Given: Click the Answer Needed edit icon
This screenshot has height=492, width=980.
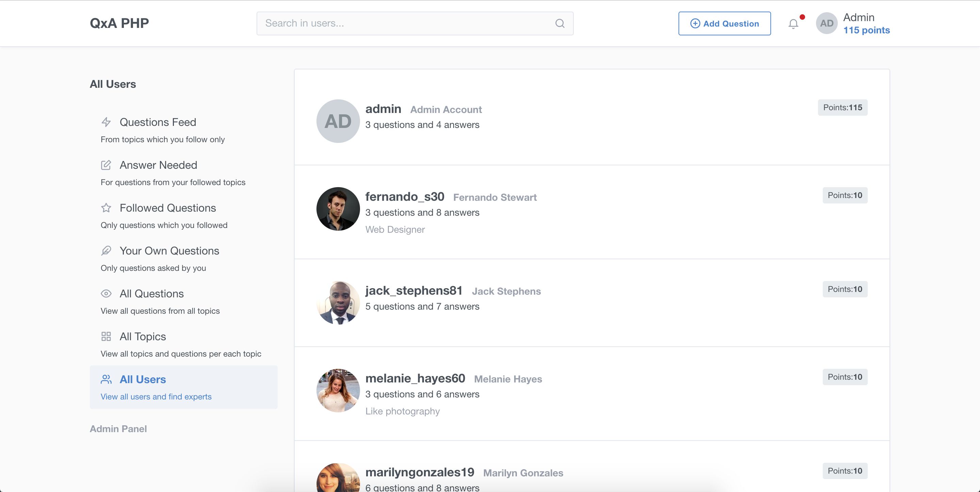Looking at the screenshot, I should coord(106,165).
